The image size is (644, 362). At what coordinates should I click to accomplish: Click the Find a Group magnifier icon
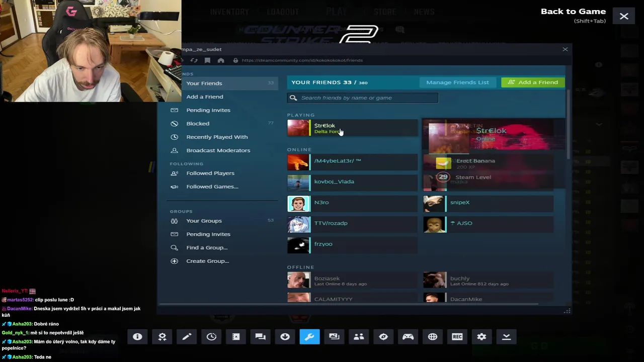tap(175, 247)
